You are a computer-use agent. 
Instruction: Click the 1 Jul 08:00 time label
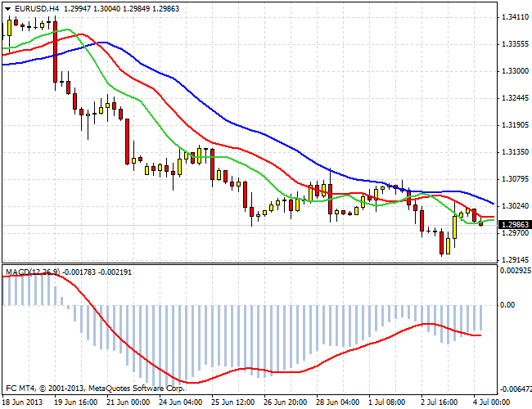coord(387,402)
